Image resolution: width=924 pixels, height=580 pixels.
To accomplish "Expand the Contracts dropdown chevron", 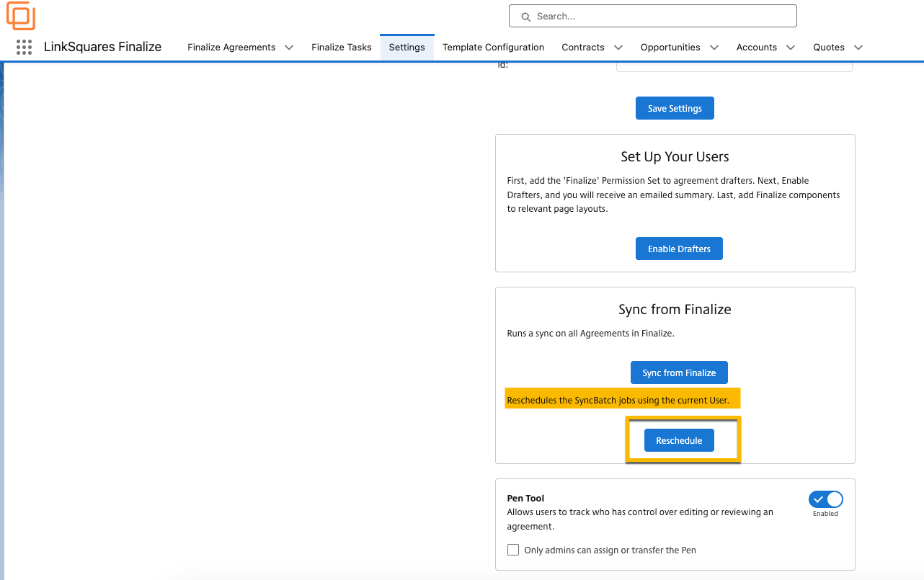I will coord(618,47).
